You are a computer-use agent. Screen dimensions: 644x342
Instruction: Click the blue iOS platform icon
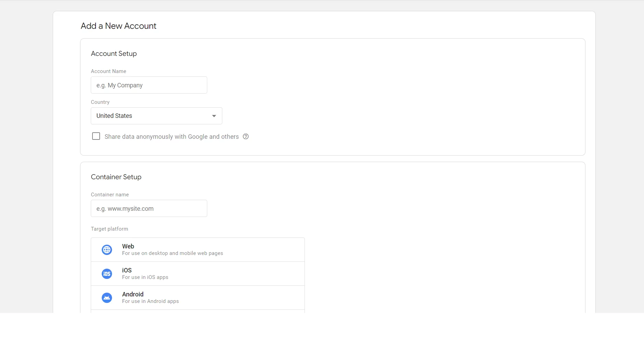[107, 274]
